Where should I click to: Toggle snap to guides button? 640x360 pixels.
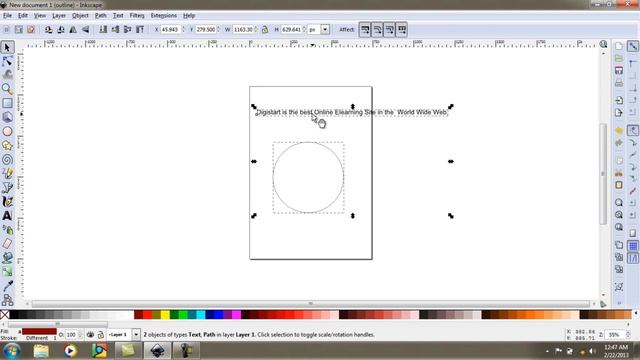tap(633, 258)
